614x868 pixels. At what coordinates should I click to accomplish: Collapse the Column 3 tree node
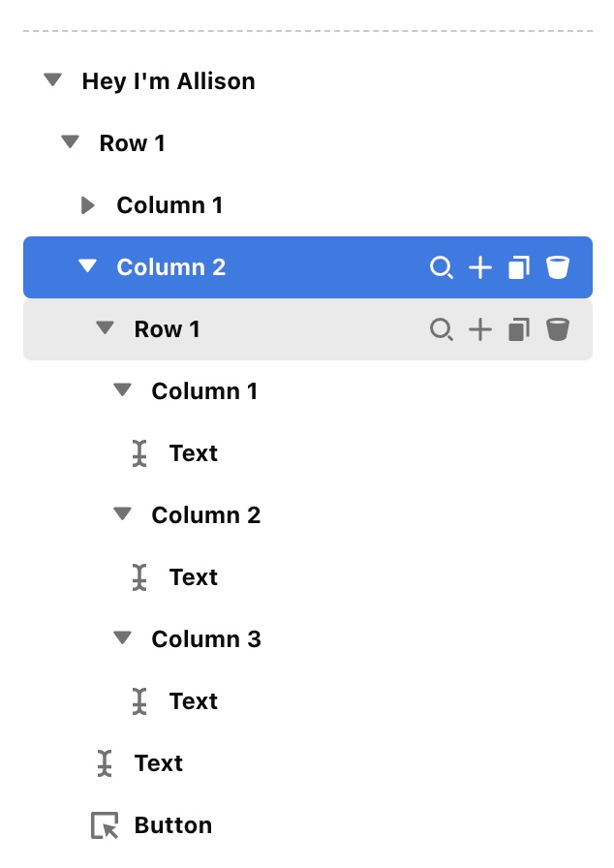122,638
